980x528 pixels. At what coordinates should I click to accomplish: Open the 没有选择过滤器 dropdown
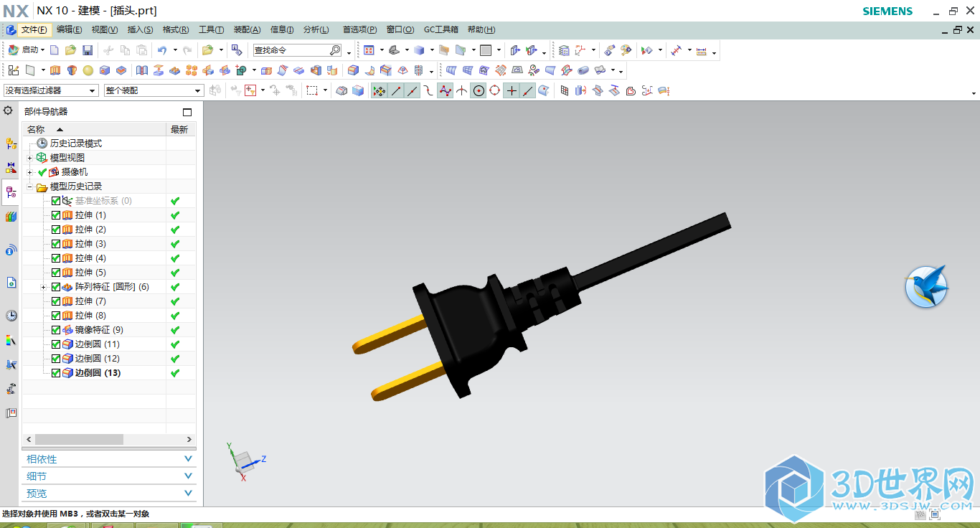[x=50, y=90]
